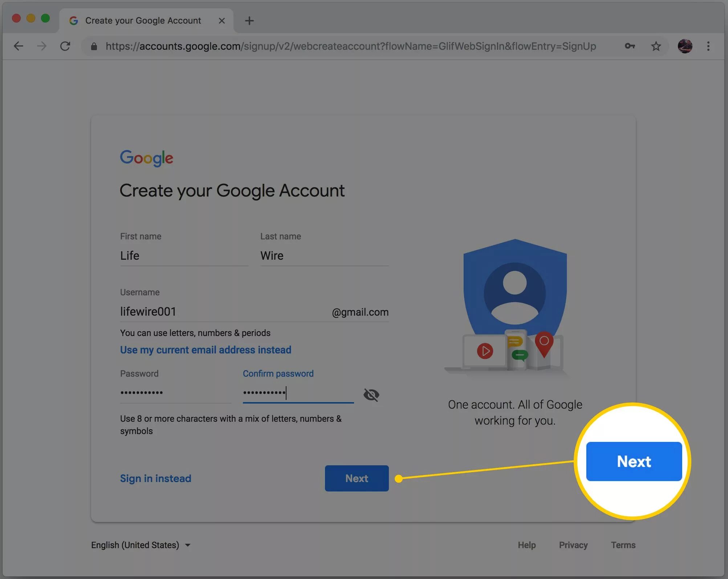Toggle password visibility eye icon
Viewport: 728px width, 579px height.
[371, 394]
